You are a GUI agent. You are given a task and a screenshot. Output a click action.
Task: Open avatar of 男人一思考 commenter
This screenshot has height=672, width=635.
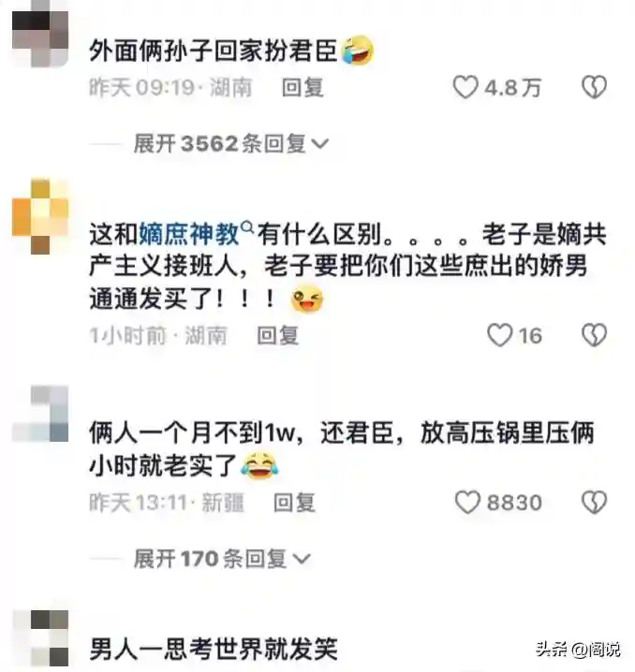point(40,638)
